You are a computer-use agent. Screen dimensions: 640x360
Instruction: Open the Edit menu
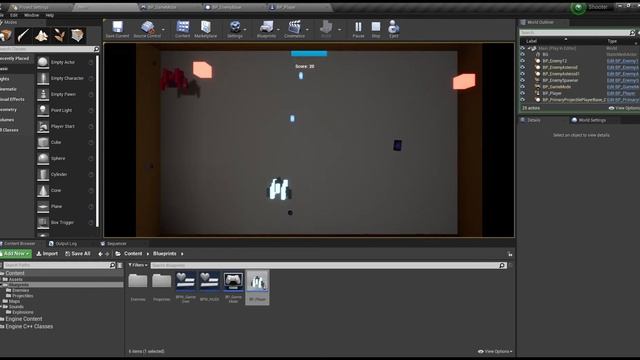(14, 15)
